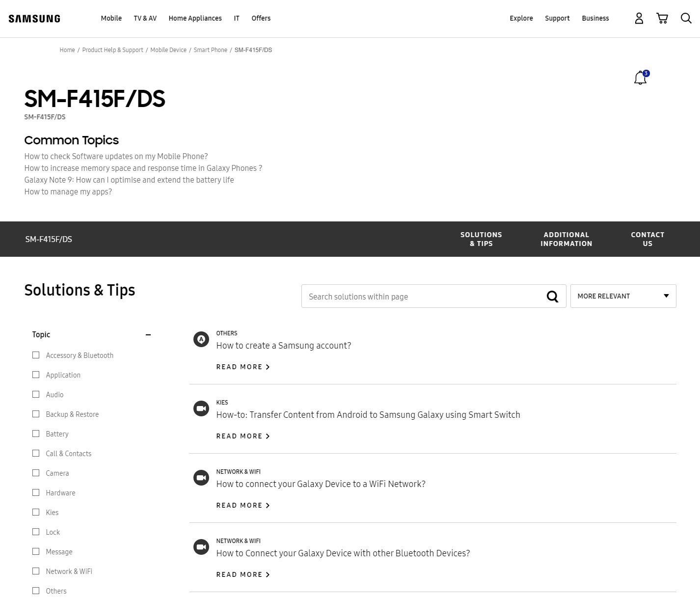Click the Smart Phone breadcrumb link
Viewport: 700px width, 598px height.
[210, 50]
